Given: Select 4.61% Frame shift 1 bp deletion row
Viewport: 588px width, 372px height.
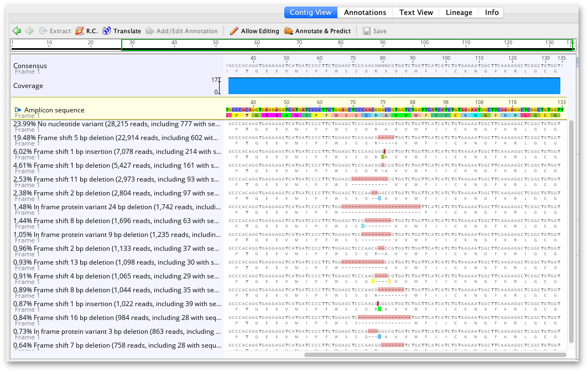Looking at the screenshot, I should point(116,166).
